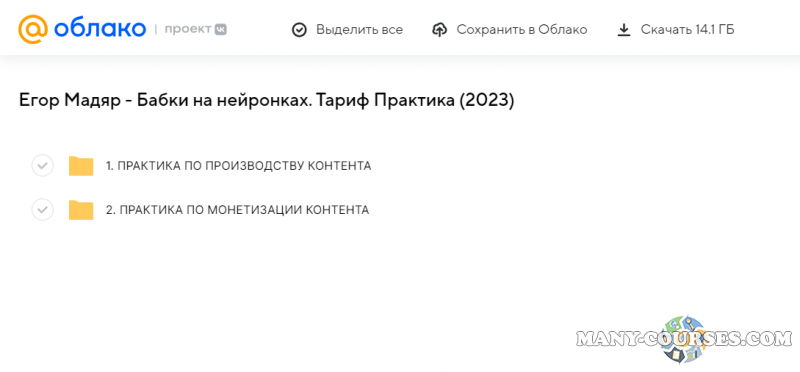Image resolution: width=800 pixels, height=372 pixels.
Task: Open folder 1. ПРАКТИКА ПО ПРОИЗВОДСТВУ КОНТЕНТА
Action: (238, 166)
